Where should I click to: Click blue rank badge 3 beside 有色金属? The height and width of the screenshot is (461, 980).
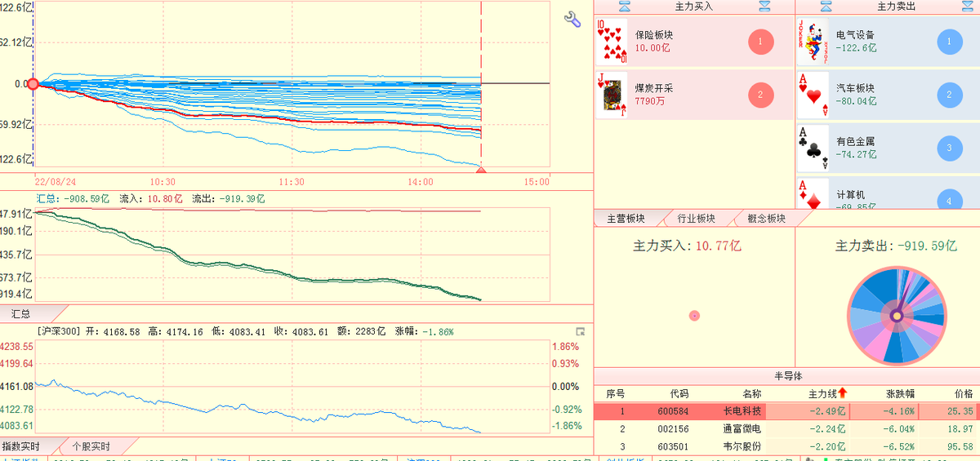[949, 148]
